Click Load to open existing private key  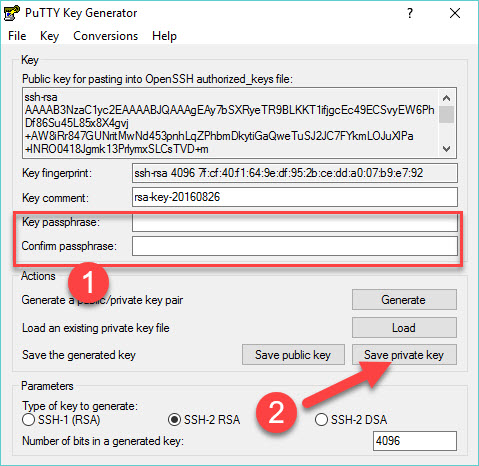pos(404,328)
